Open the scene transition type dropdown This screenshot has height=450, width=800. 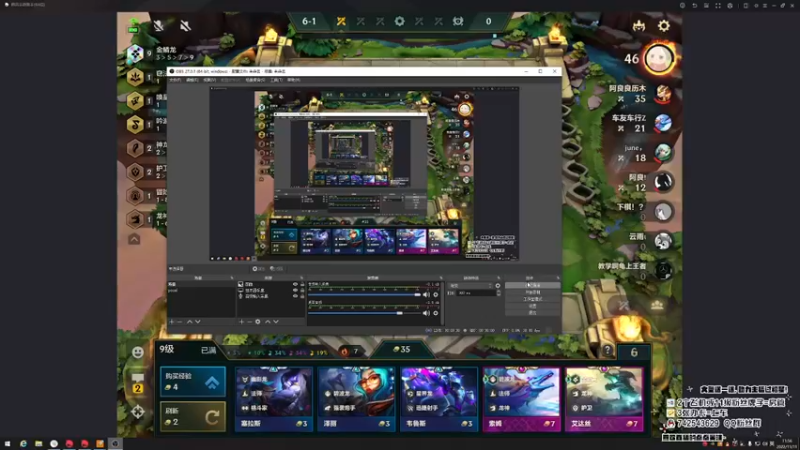[471, 286]
